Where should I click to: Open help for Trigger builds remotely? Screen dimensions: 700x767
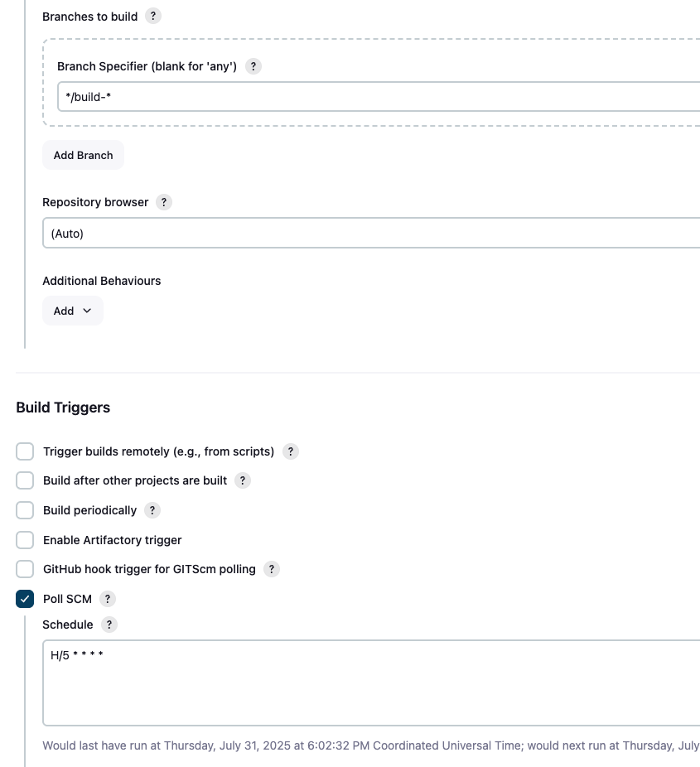[291, 451]
